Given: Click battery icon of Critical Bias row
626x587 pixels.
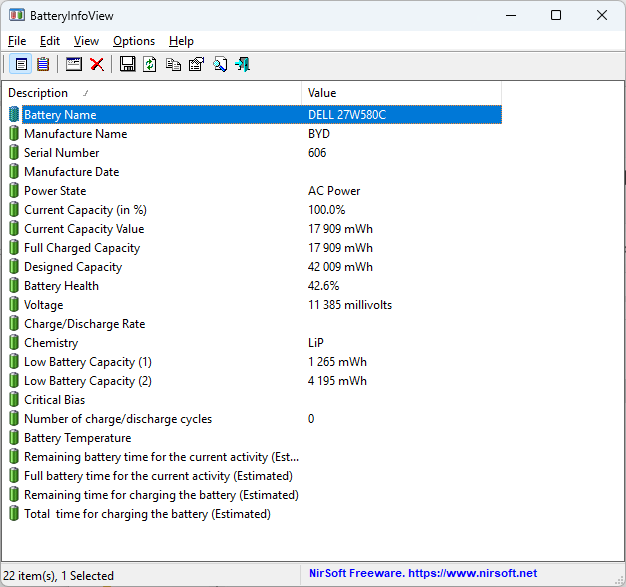Looking at the screenshot, I should click(14, 400).
